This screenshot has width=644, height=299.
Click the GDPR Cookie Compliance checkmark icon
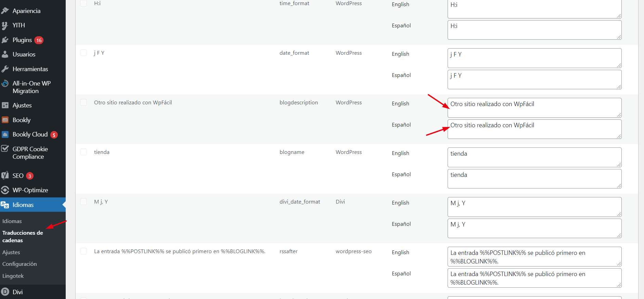(x=5, y=149)
